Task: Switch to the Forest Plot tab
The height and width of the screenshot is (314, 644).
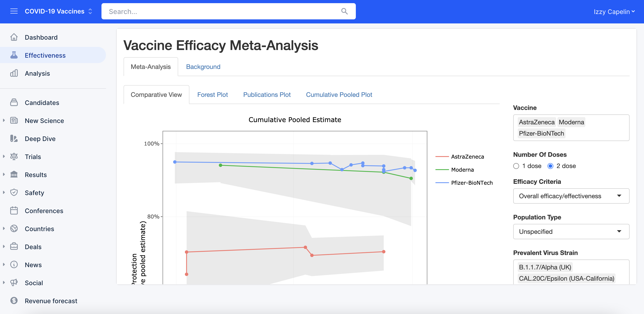Action: (212, 95)
